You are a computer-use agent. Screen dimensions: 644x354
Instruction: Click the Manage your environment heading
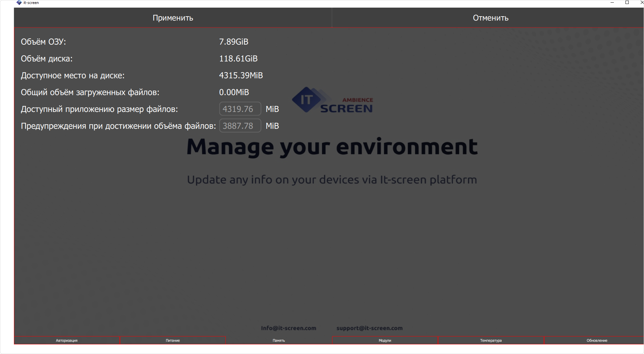332,147
